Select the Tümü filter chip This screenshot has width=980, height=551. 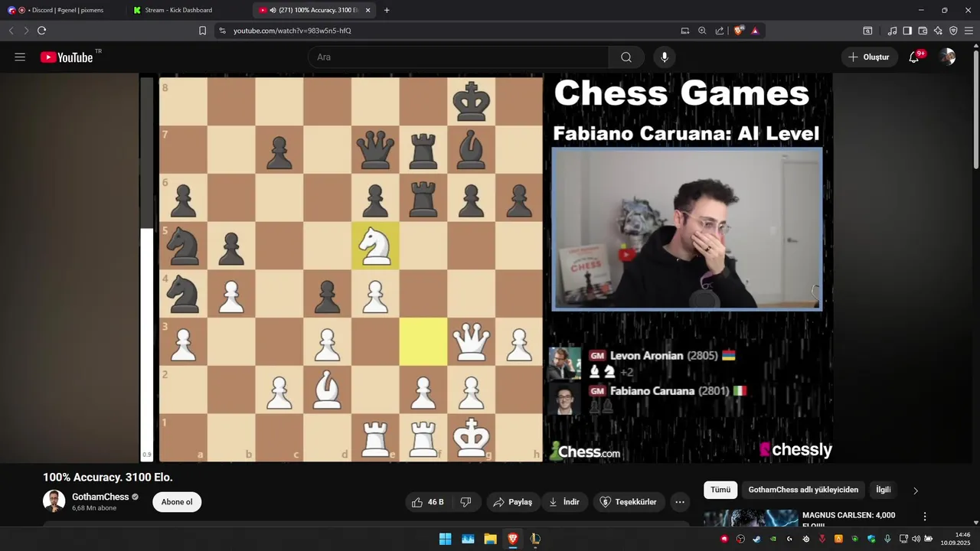tap(720, 490)
